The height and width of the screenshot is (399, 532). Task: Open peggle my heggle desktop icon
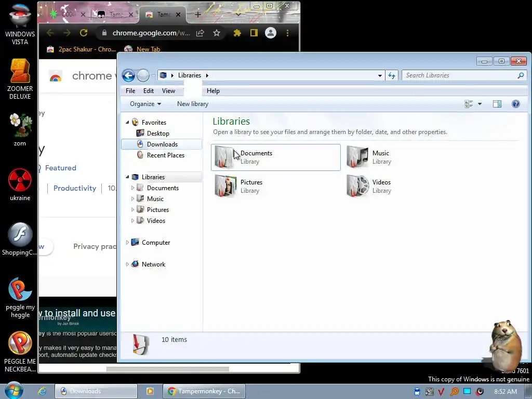pyautogui.click(x=20, y=298)
